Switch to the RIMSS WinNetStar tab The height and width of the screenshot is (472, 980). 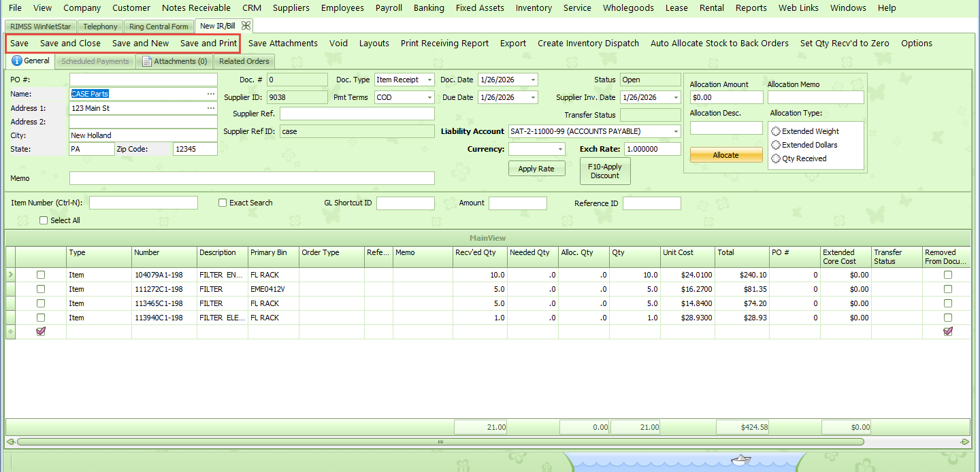click(40, 27)
